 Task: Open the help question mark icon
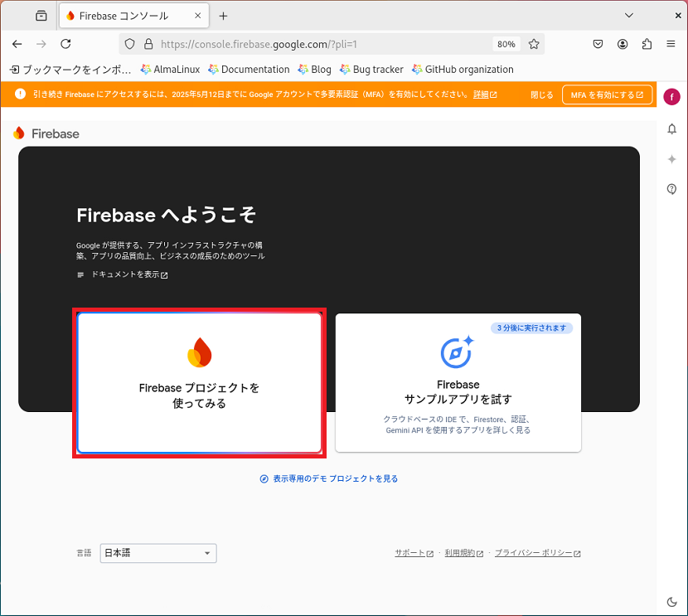[671, 189]
